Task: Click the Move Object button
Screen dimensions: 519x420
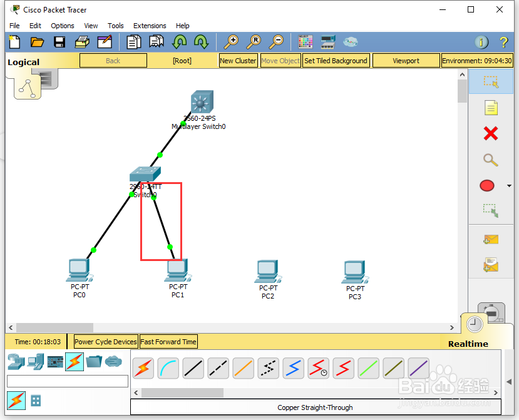Action: coord(280,61)
